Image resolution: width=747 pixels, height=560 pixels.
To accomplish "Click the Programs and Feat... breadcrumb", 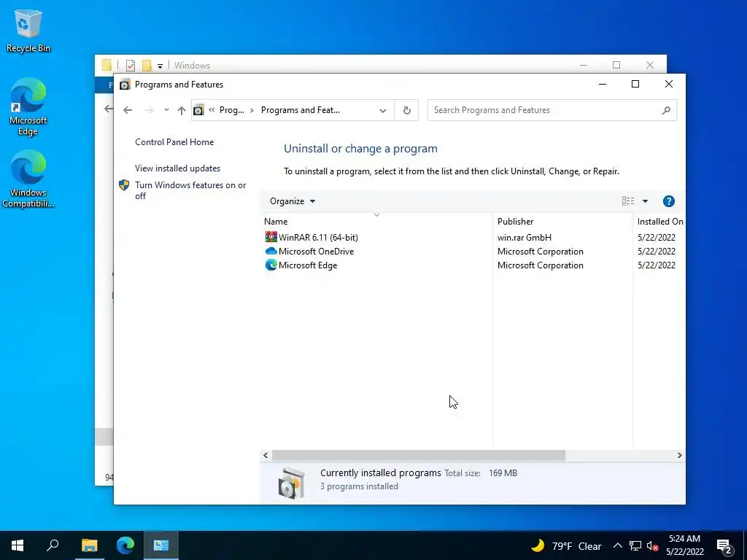I will 301,110.
